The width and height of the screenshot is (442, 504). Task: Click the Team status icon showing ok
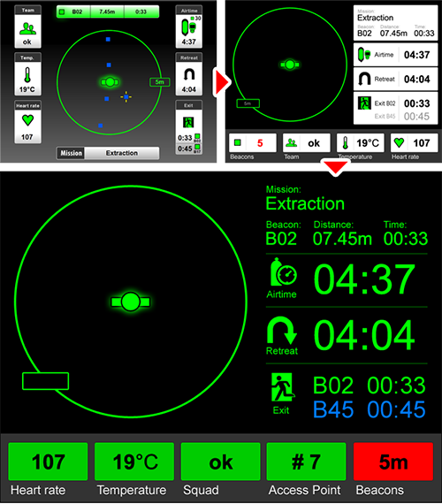click(x=27, y=28)
